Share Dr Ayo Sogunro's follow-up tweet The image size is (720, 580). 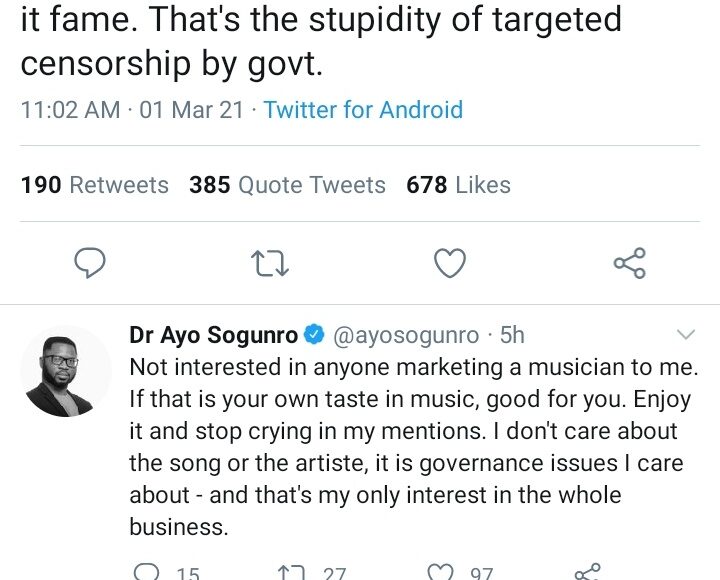(x=587, y=572)
